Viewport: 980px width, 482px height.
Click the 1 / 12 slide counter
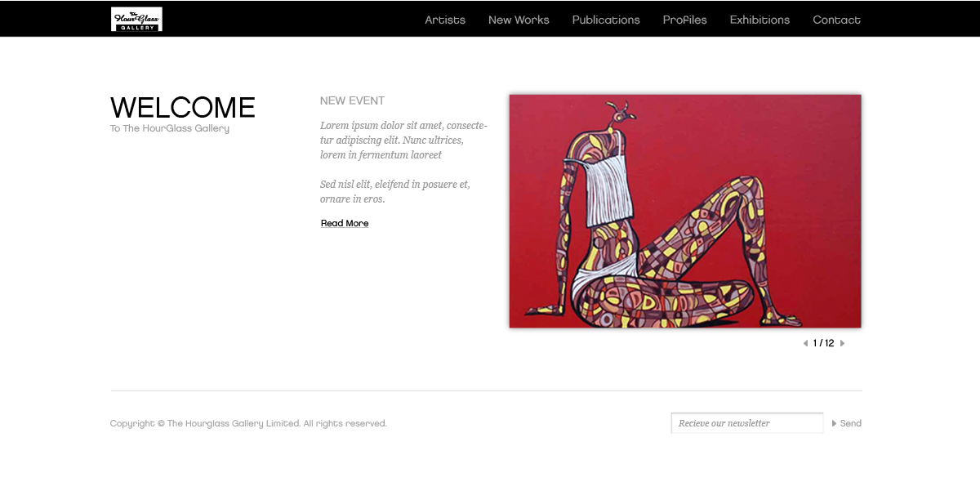(823, 343)
